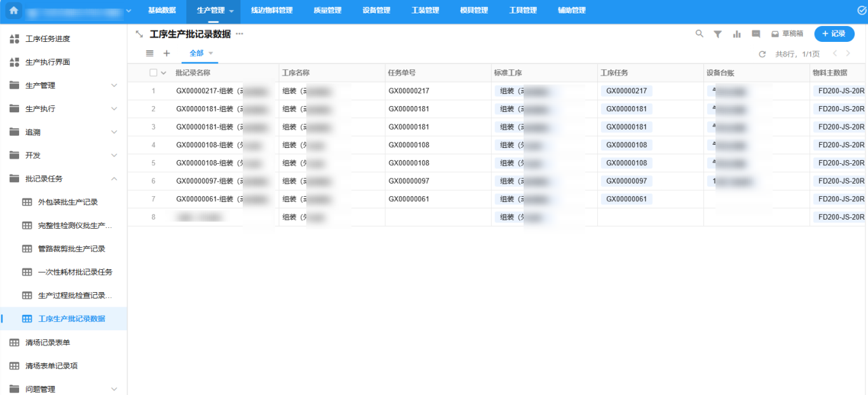Open the 生产管理 top menu dropdown
868x395 pixels.
[231, 11]
